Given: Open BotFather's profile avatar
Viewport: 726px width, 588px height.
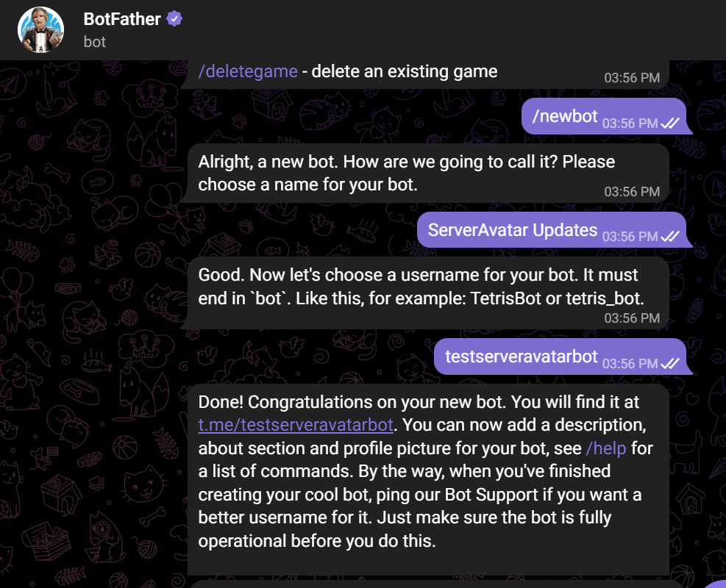Looking at the screenshot, I should 41,30.
